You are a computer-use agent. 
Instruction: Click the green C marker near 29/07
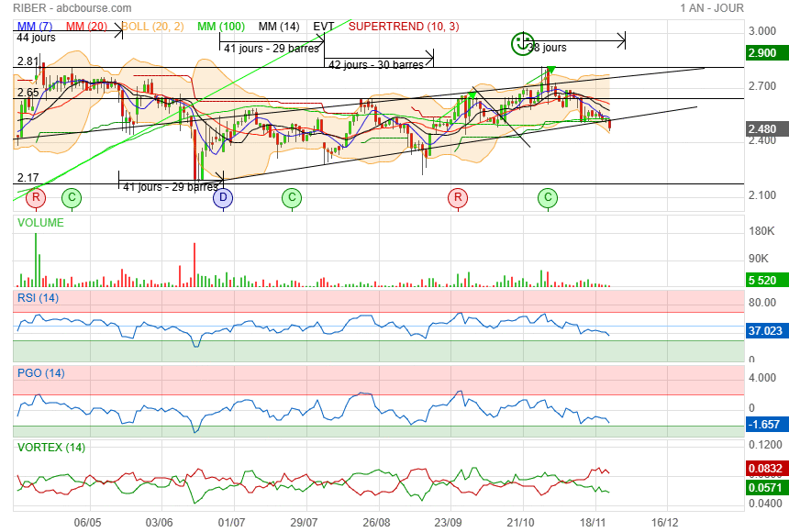[x=292, y=197]
